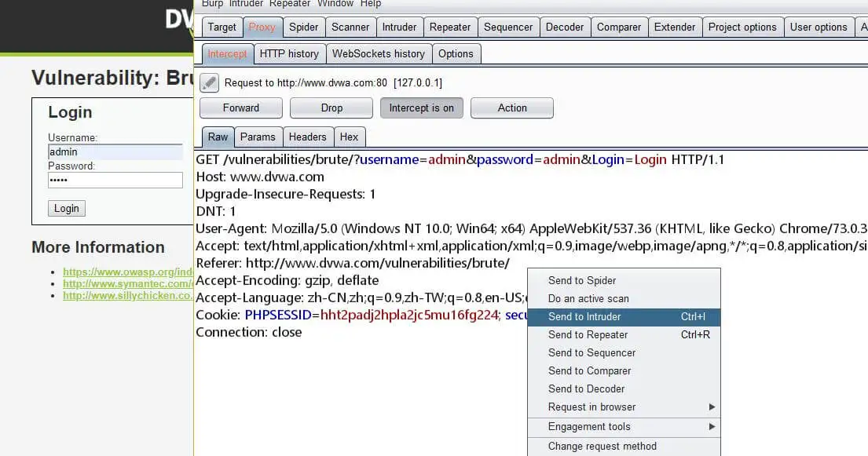
Task: Choose Send to Comparer in context menu
Action: click(x=624, y=370)
